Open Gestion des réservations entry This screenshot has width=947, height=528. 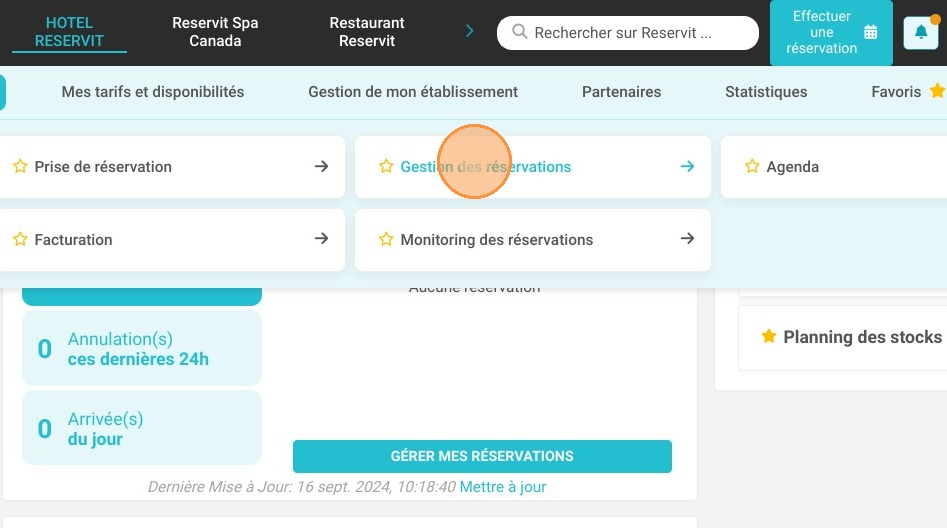click(532, 167)
